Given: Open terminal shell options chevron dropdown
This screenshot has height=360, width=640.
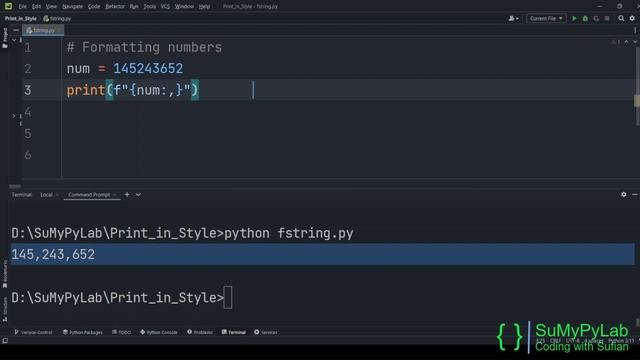Looking at the screenshot, I should [138, 195].
